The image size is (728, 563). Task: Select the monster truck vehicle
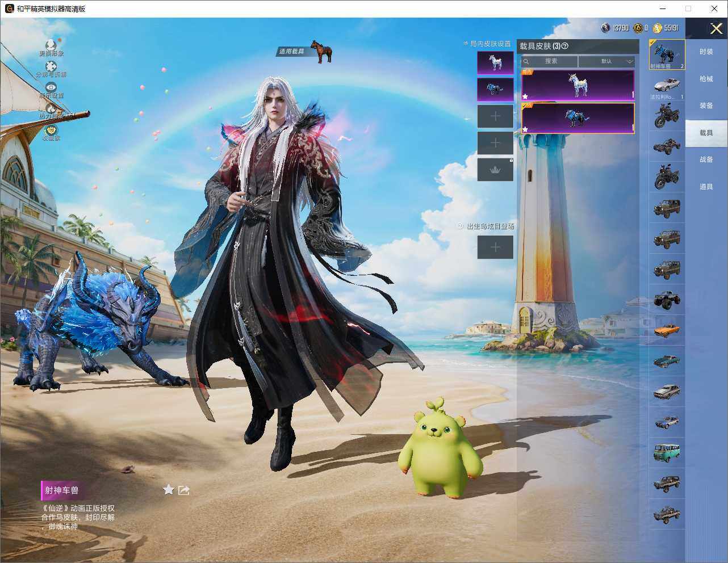667,299
